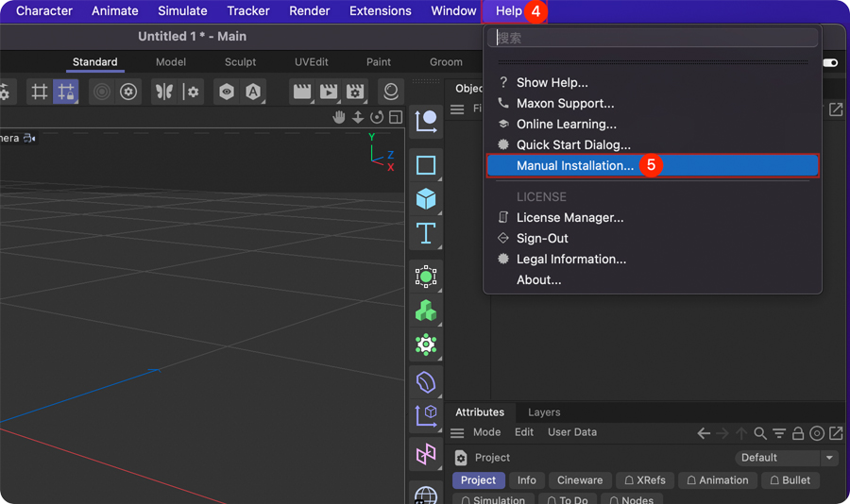Open render settings clapperboard gear icon

pos(355,92)
